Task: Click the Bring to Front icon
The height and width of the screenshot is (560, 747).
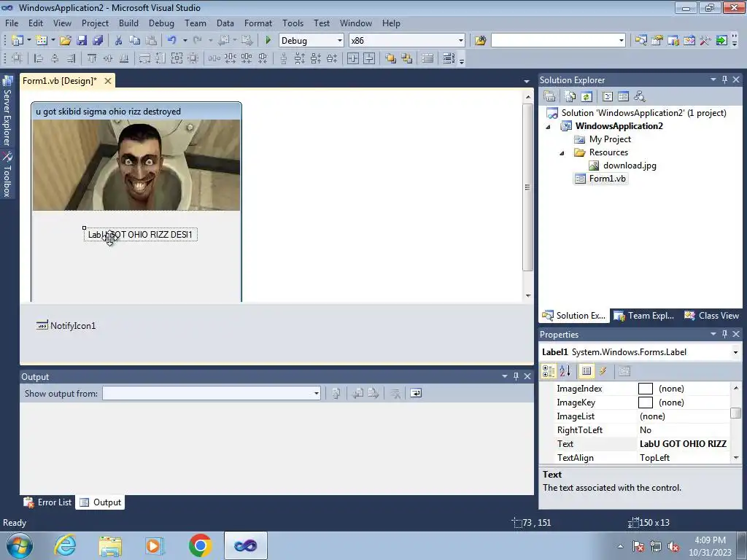Action: pos(391,58)
